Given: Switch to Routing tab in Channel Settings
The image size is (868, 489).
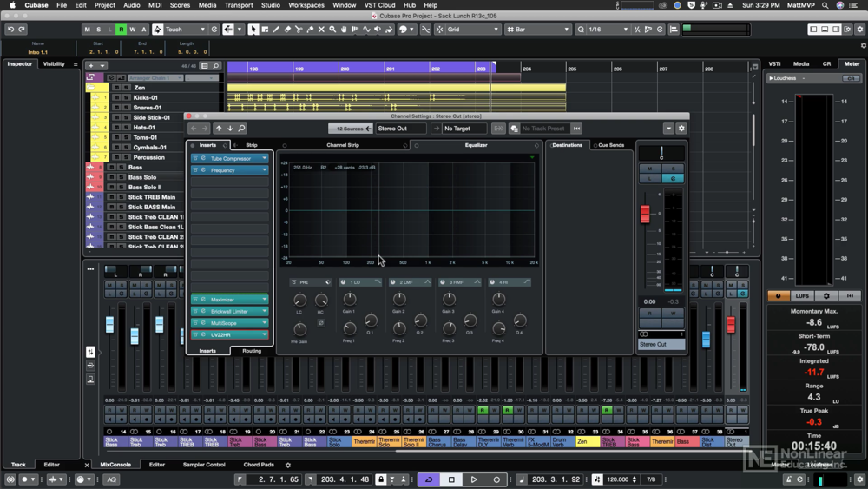Looking at the screenshot, I should coord(252,351).
